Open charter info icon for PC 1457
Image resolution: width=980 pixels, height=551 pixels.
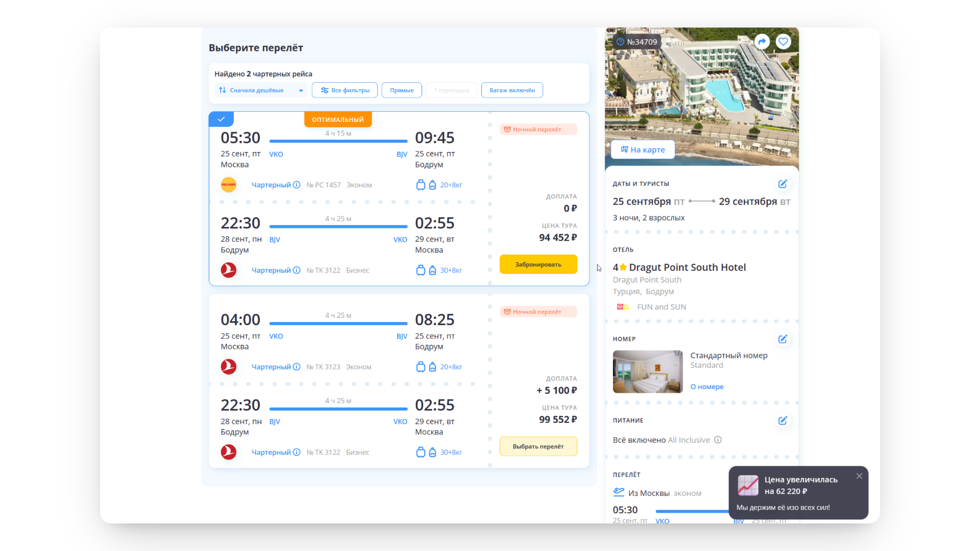[297, 185]
